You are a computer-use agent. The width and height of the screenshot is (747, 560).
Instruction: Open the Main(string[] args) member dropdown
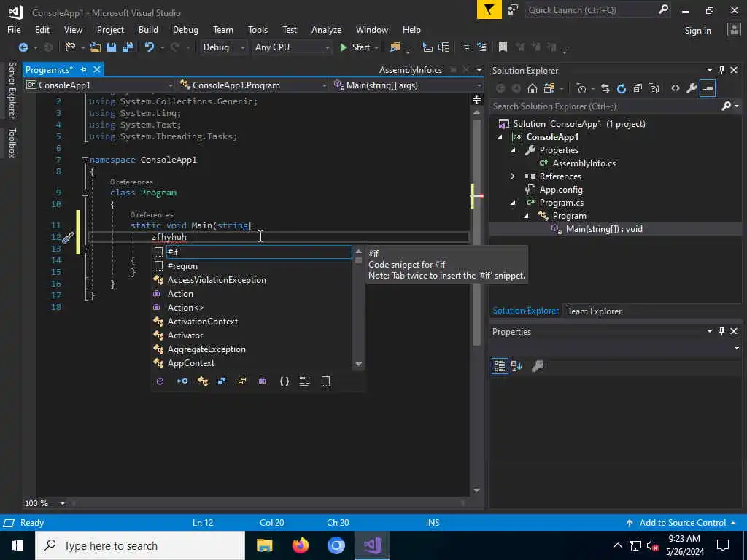coord(479,85)
